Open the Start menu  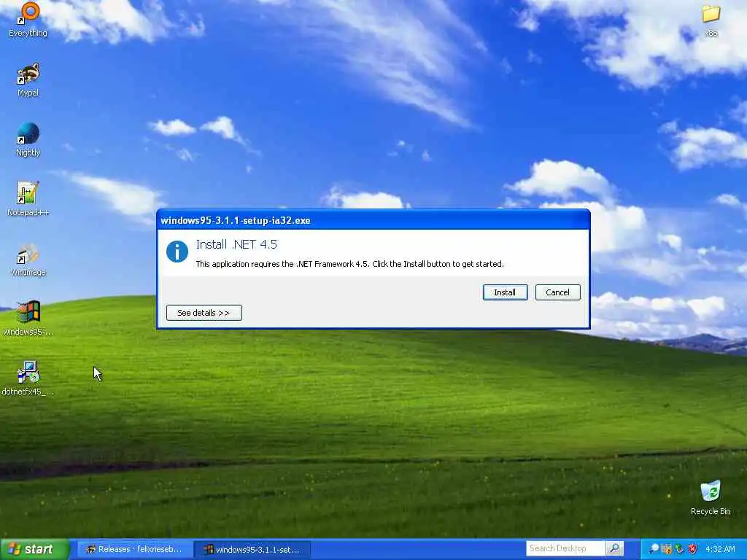[x=34, y=549]
